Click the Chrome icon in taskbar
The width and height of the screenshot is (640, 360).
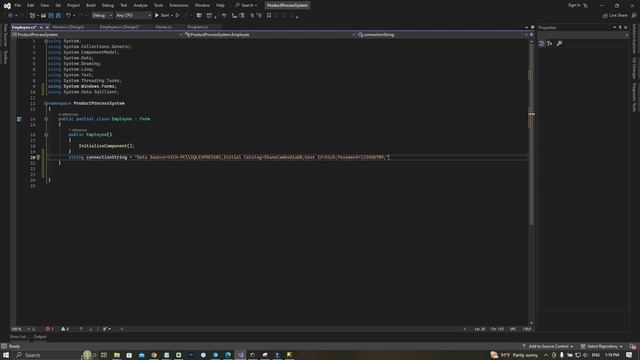154,355
